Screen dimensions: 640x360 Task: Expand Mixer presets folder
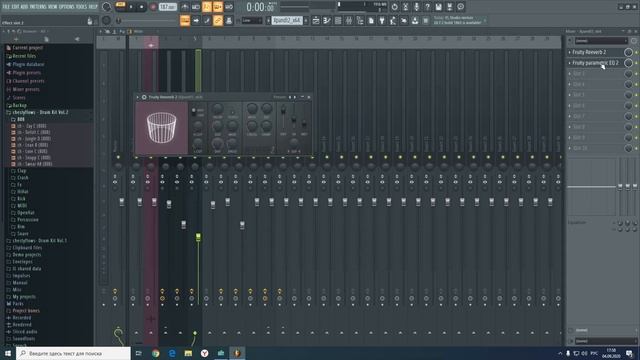coord(26,89)
